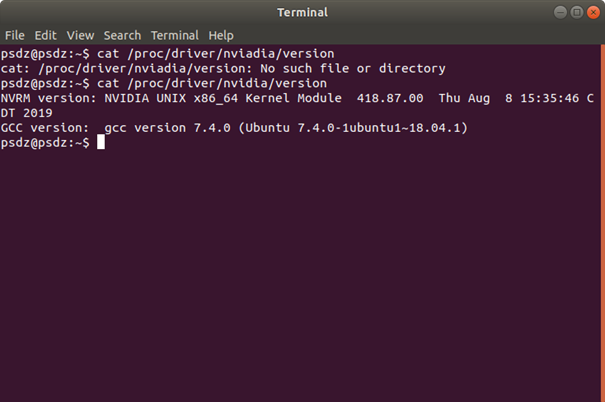Click the 418.87.00 driver version number
This screenshot has width=605, height=402.
(x=390, y=98)
